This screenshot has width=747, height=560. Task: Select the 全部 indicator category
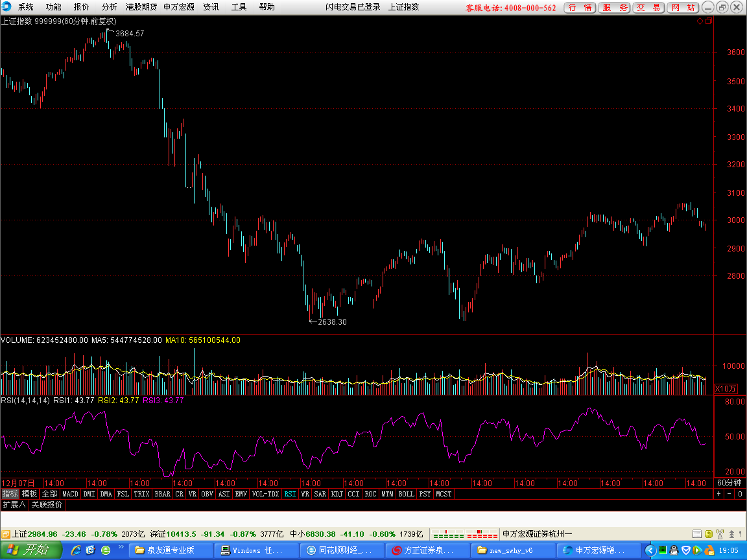click(49, 494)
